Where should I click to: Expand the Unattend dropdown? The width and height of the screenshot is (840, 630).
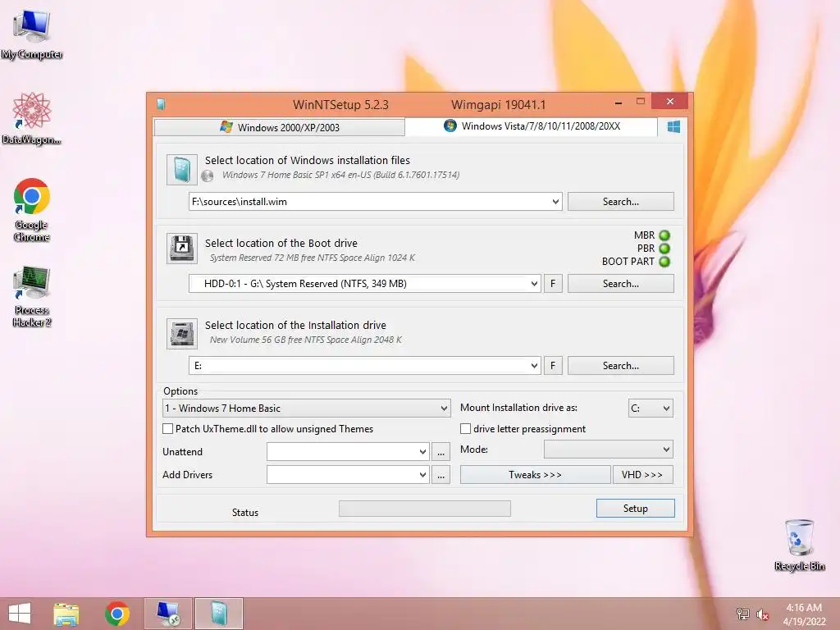click(x=422, y=452)
